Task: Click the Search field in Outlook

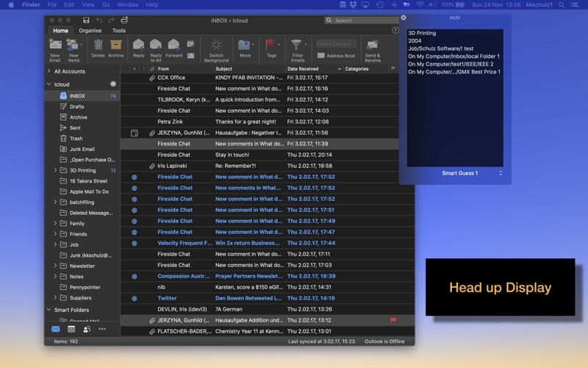Action: tap(361, 21)
